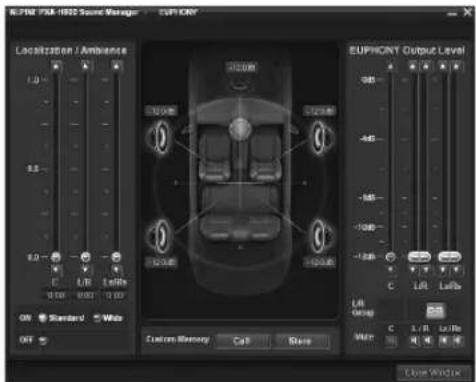Screen dimensions: 476x382
Task: Click the down arrow below the Output Level Ls fader
Action: pos(443,269)
